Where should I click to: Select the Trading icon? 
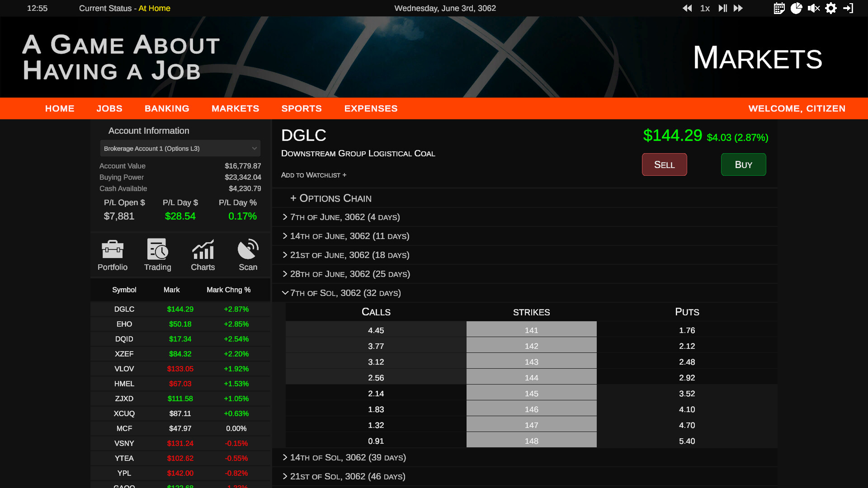tap(157, 254)
